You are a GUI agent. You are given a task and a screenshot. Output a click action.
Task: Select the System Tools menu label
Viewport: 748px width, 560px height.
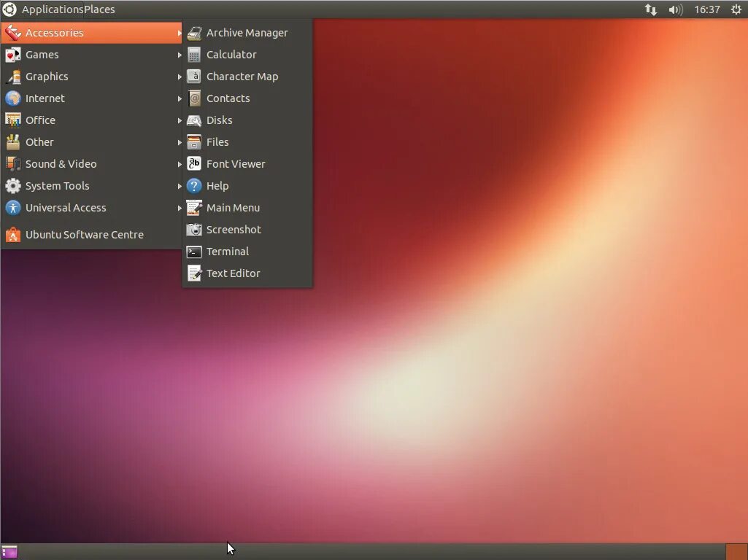pos(57,187)
